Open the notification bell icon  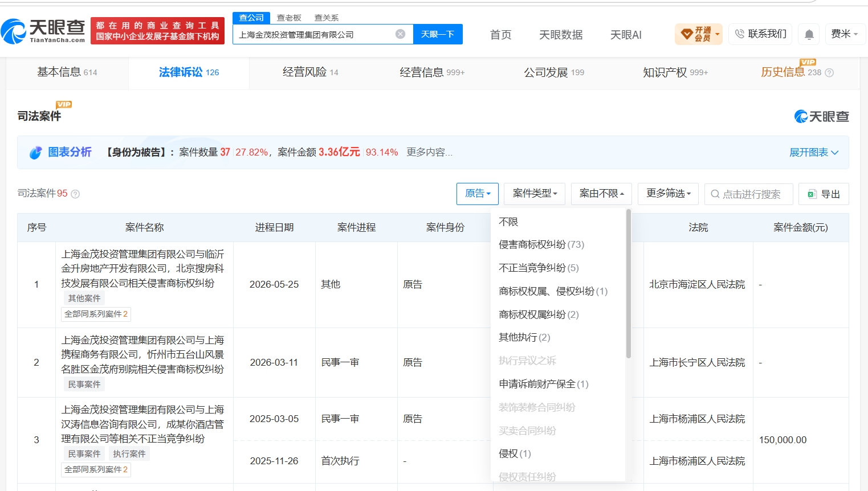pos(809,34)
